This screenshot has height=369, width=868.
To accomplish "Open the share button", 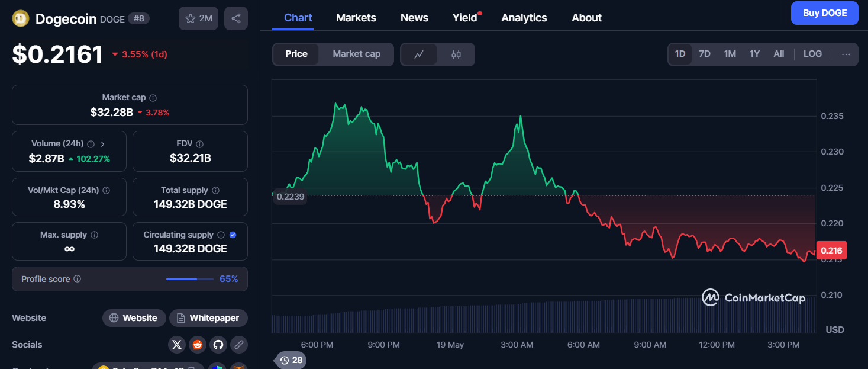I will 235,18.
